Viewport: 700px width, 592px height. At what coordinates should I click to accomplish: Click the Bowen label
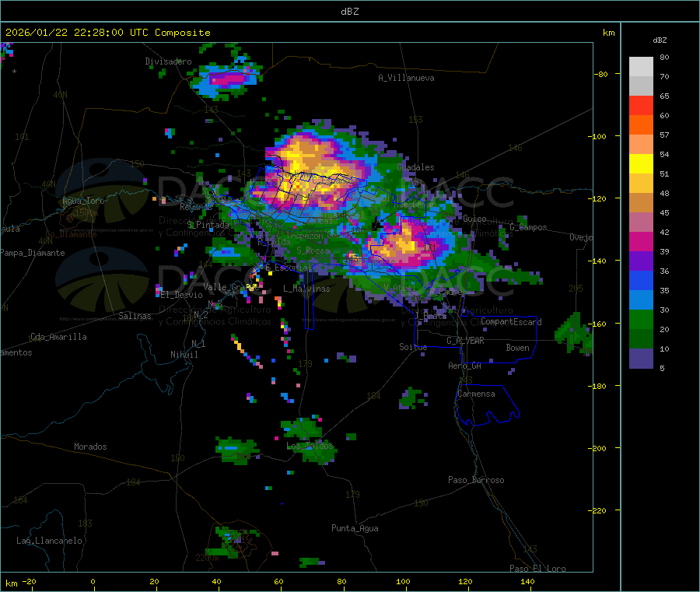pyautogui.click(x=518, y=348)
